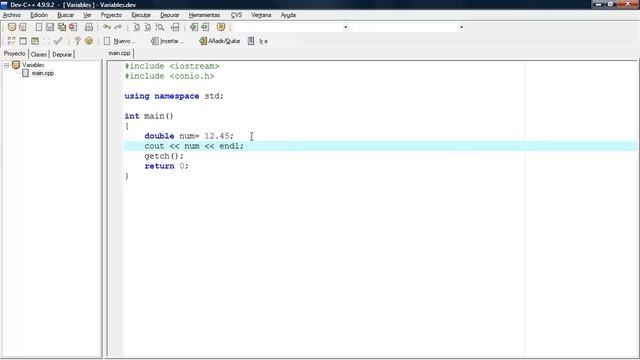
Task: Click the Ir a bookmark button
Action: (x=258, y=41)
